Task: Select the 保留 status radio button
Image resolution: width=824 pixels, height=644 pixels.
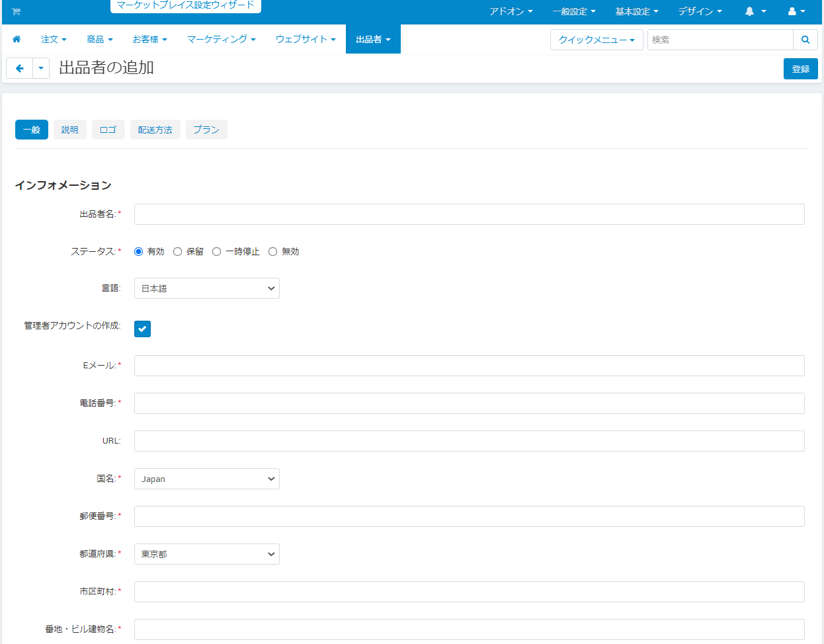Action: pos(177,251)
